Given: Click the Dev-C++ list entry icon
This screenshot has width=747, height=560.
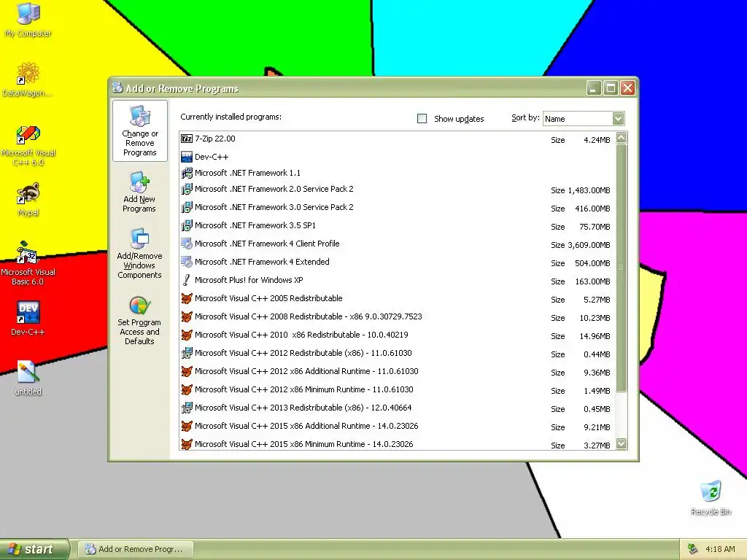Looking at the screenshot, I should (187, 157).
